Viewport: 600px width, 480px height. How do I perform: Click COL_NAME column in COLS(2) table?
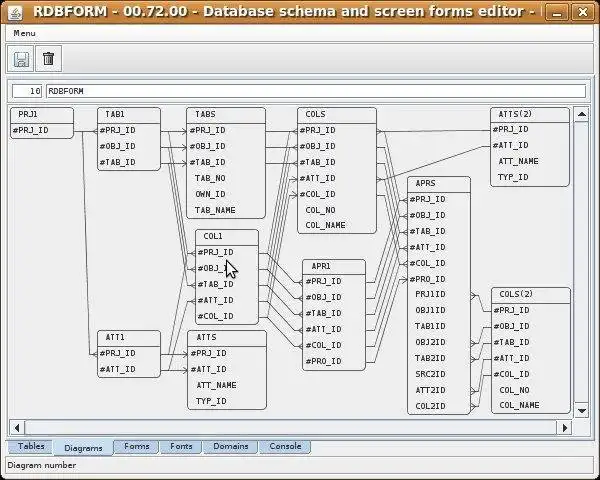(x=519, y=405)
